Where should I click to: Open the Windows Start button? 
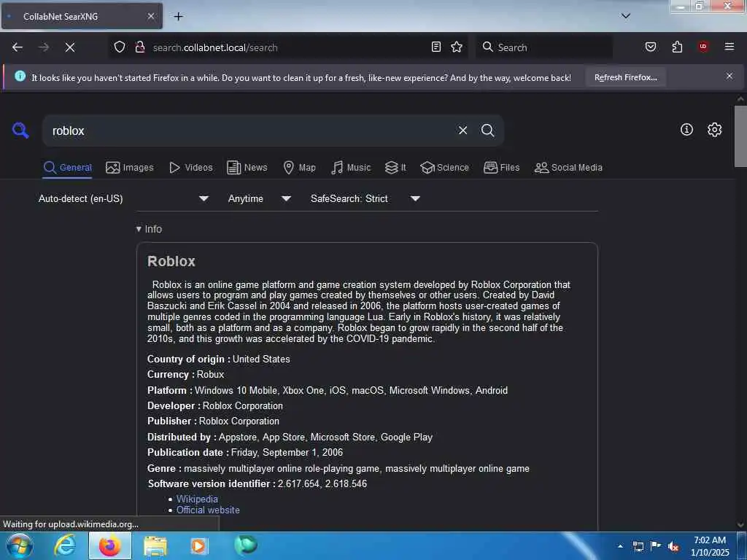click(19, 545)
